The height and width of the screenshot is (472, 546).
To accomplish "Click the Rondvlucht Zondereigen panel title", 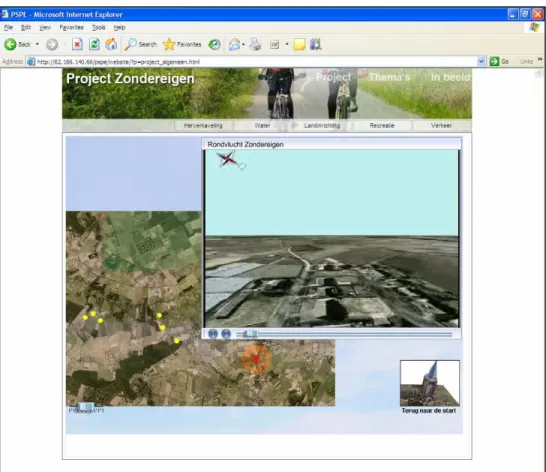I will tap(245, 144).
